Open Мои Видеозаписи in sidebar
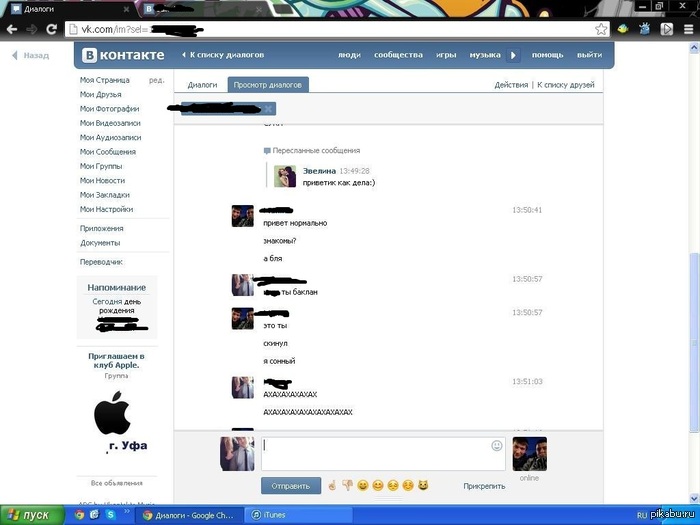 point(110,123)
